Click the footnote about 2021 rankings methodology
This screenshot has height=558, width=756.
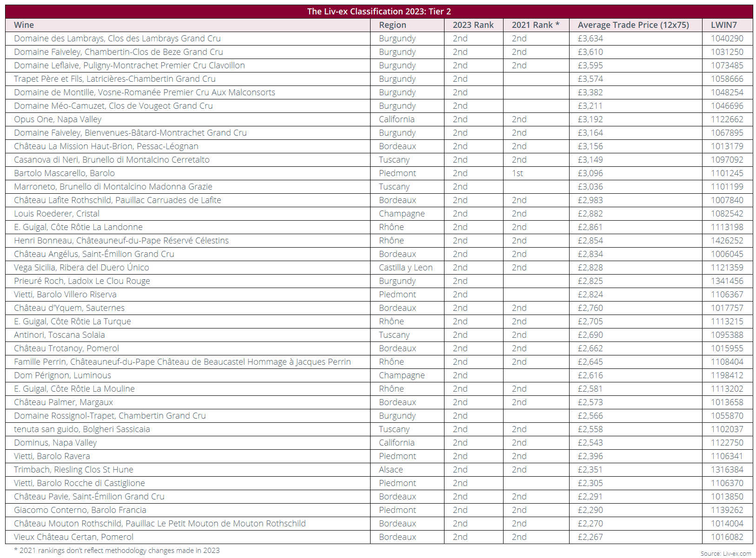pyautogui.click(x=117, y=551)
